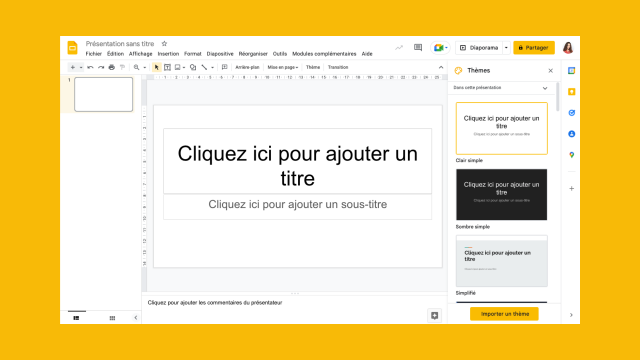Screen dimensions: 640x360
Task: Click the Importer un thème button
Action: pyautogui.click(x=504, y=314)
